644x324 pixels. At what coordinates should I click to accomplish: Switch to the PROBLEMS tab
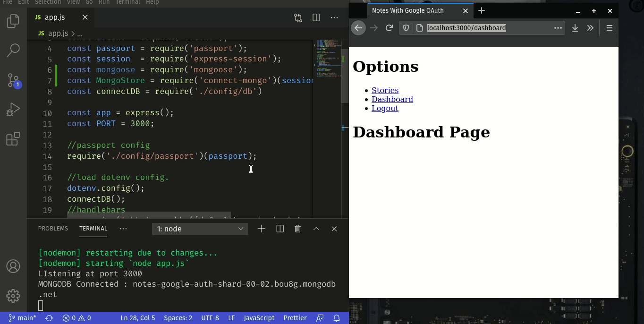53,229
